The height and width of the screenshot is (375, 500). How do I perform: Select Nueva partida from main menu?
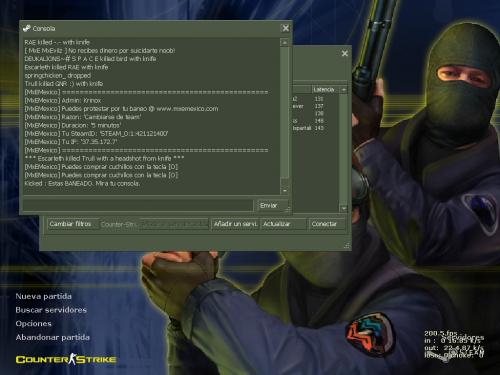click(43, 296)
